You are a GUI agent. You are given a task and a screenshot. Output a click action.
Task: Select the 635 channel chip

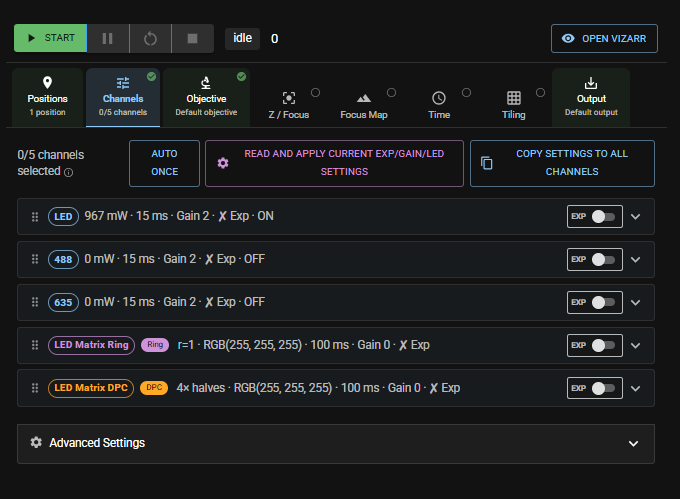coord(63,302)
